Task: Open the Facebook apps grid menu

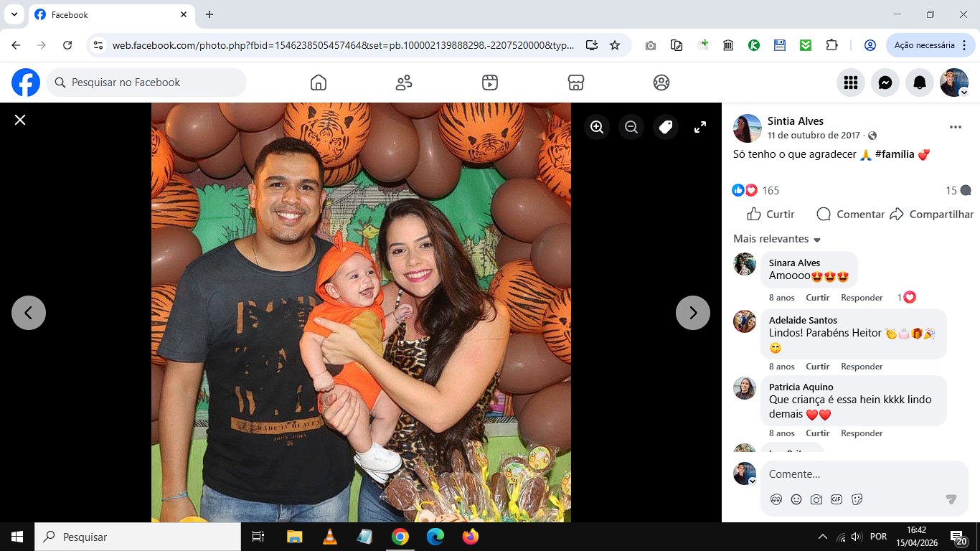Action: [x=851, y=83]
